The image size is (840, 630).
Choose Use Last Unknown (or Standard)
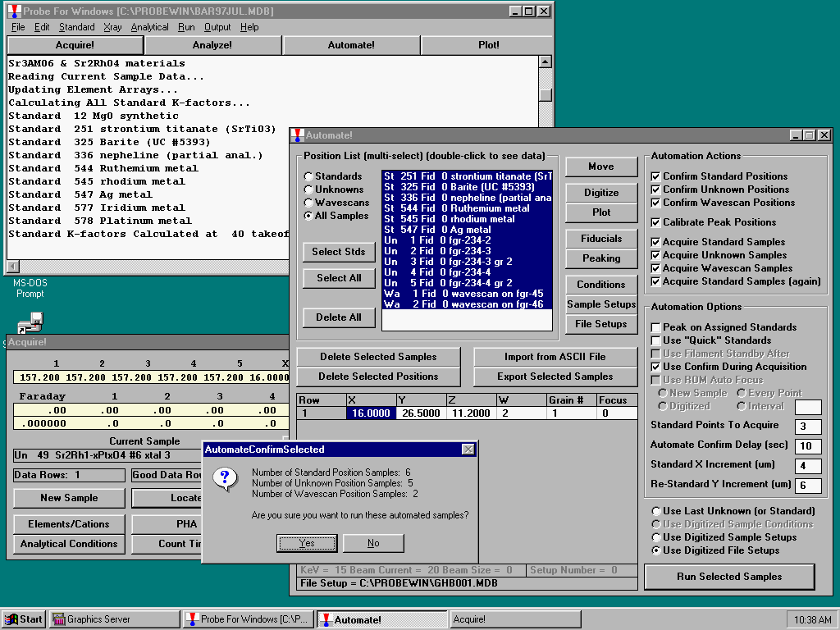click(x=655, y=511)
